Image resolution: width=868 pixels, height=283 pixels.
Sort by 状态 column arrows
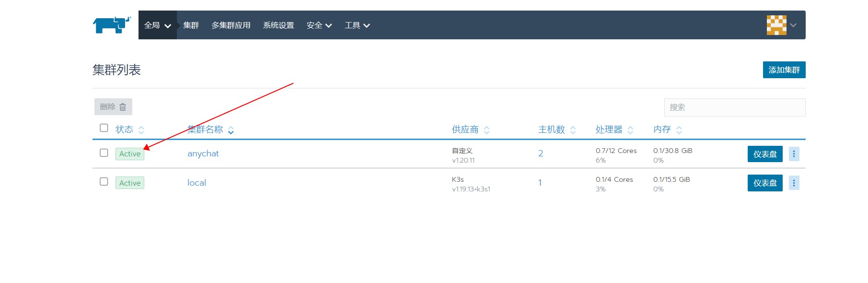[141, 130]
